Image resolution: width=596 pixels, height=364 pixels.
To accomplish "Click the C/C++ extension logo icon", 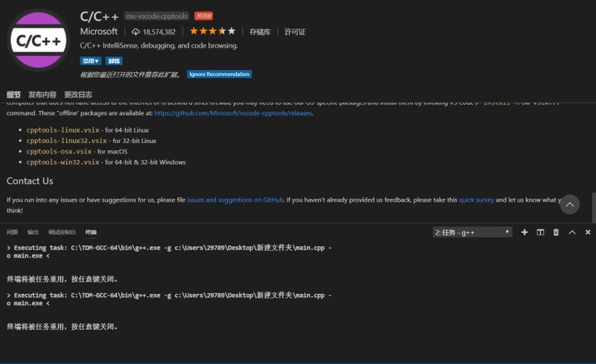I will (x=39, y=40).
